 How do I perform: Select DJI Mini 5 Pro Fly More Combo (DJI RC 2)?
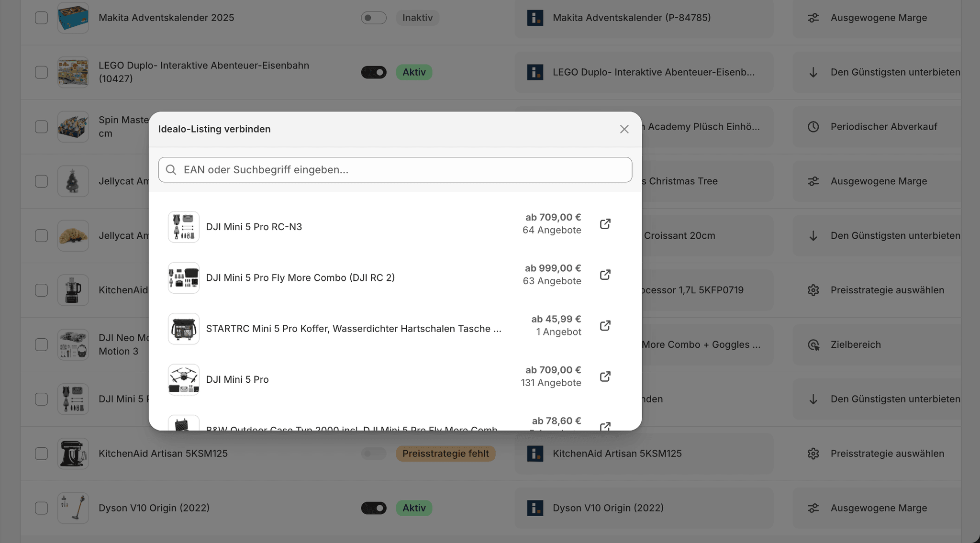tap(395, 277)
